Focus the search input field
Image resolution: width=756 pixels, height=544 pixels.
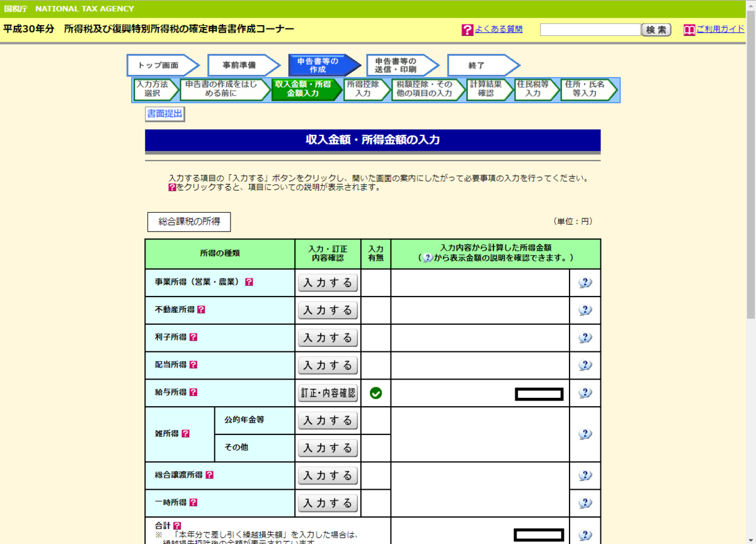[x=590, y=30]
